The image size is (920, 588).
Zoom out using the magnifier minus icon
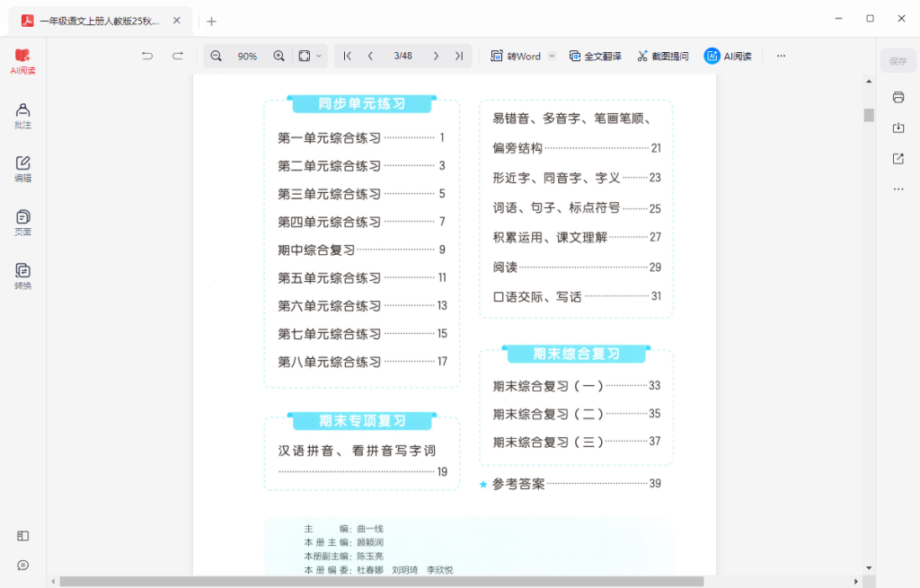[x=216, y=56]
